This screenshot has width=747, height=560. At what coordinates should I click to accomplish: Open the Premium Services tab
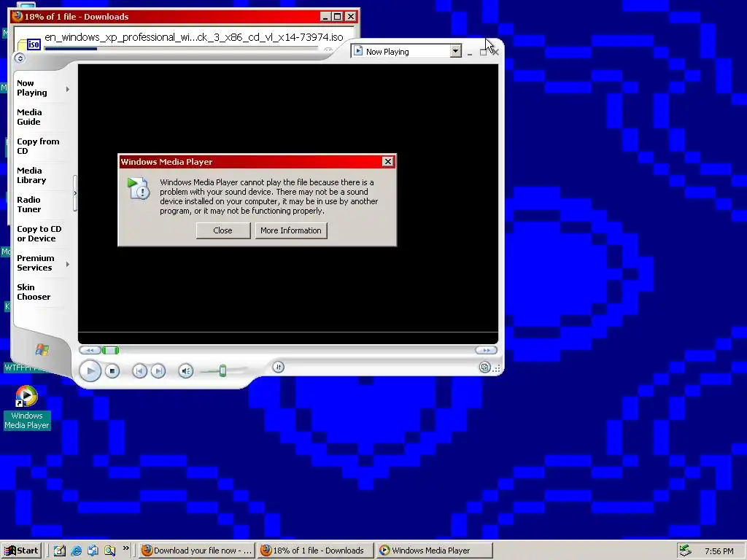[36, 262]
